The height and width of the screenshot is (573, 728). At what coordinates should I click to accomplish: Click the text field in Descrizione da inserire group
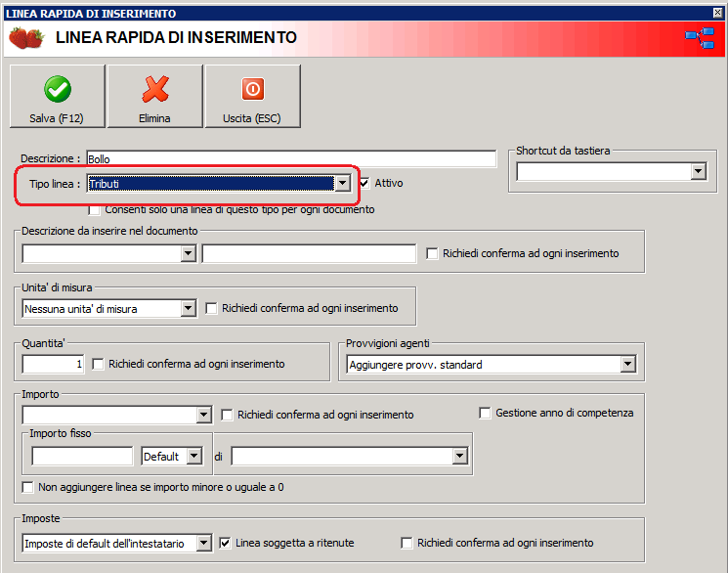309,253
